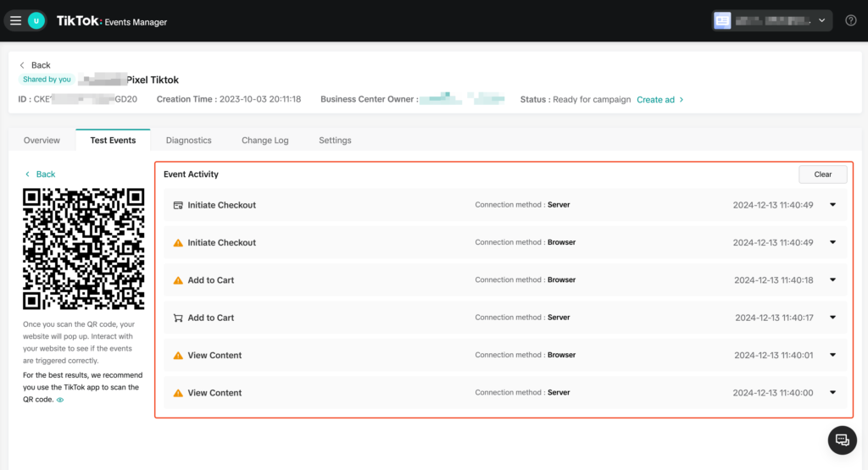This screenshot has height=470, width=868.
Task: Click the TikTok Events Manager logo
Action: (x=112, y=21)
